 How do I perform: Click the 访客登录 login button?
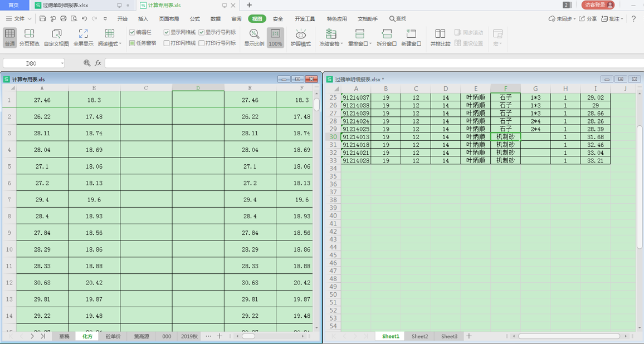click(598, 5)
